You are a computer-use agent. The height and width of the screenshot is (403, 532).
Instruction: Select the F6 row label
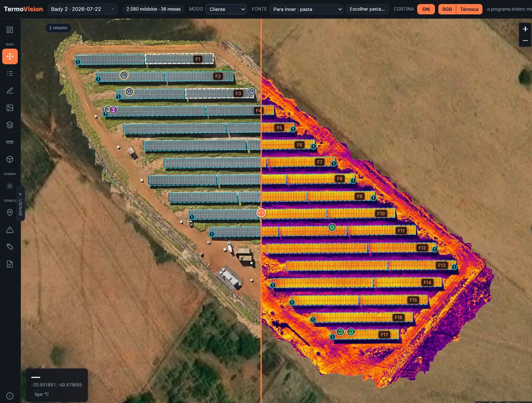pyautogui.click(x=300, y=145)
